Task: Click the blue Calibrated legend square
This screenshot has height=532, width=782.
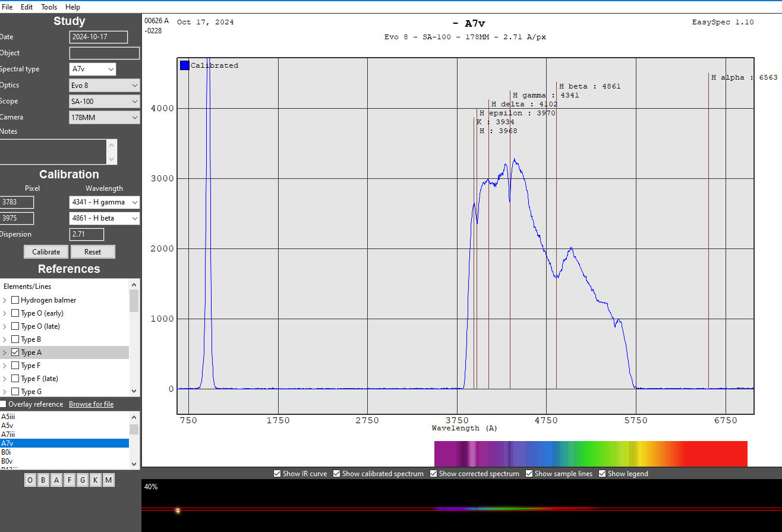Action: pos(184,65)
